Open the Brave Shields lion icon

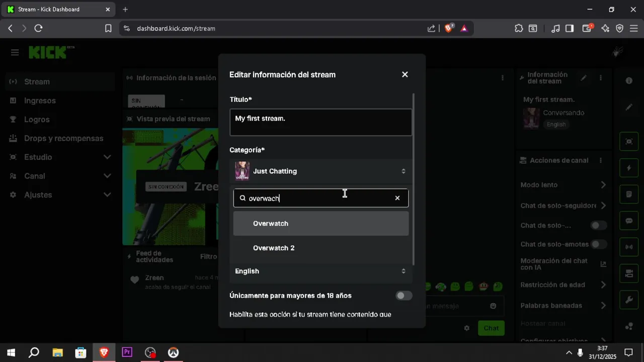(x=449, y=28)
